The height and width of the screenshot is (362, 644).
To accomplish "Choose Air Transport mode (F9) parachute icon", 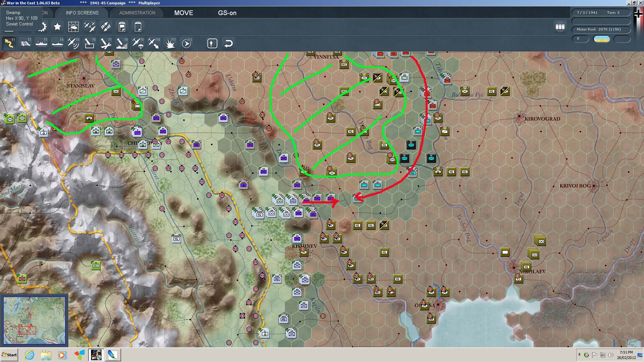I will [x=138, y=43].
